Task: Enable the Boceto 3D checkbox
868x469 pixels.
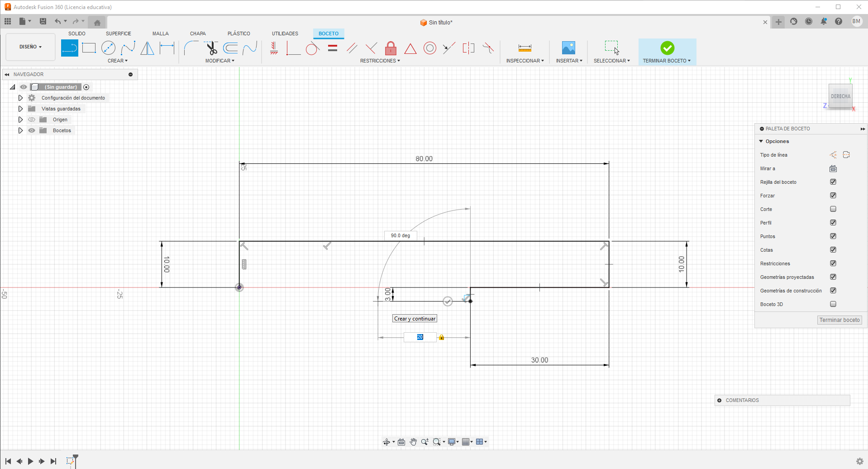Action: point(833,304)
